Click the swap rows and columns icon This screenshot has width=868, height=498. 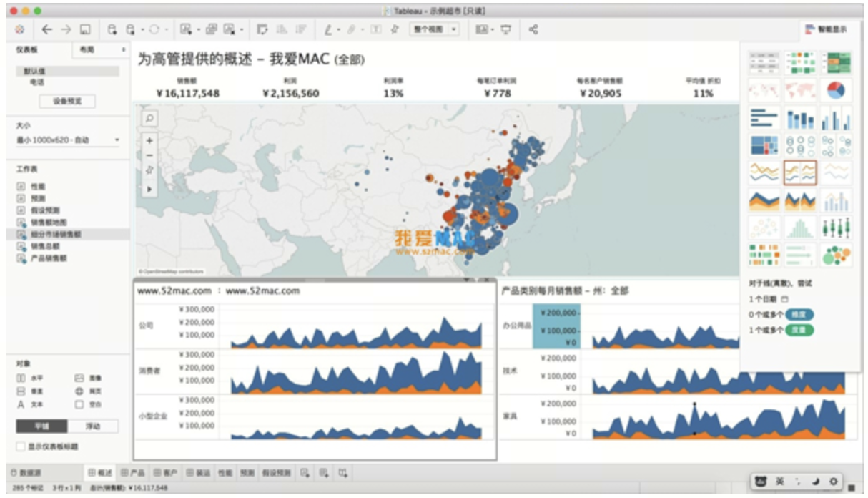(262, 29)
